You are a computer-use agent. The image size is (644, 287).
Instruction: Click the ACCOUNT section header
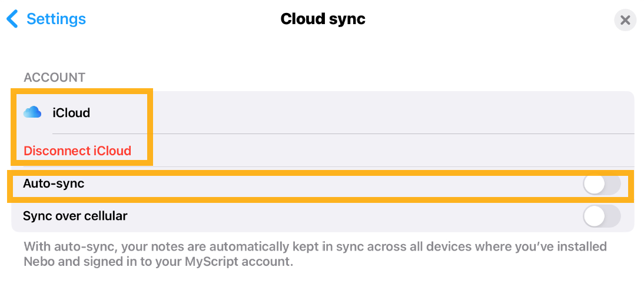tap(54, 77)
